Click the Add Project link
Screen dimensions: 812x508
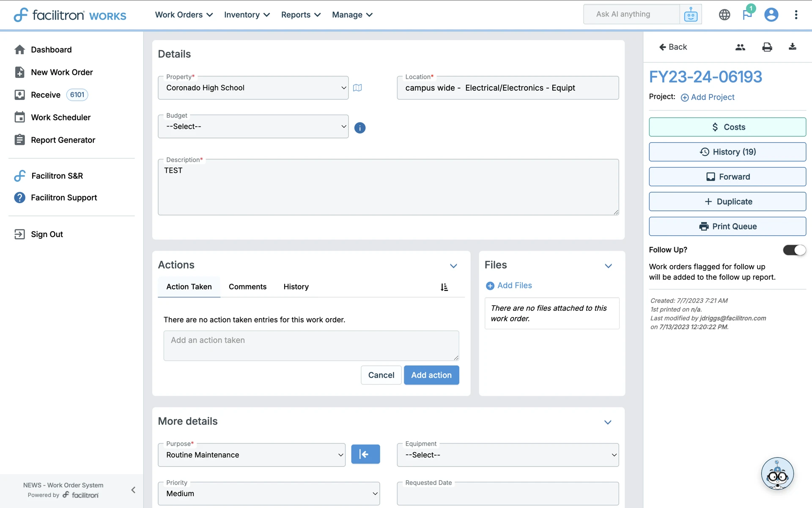(708, 97)
